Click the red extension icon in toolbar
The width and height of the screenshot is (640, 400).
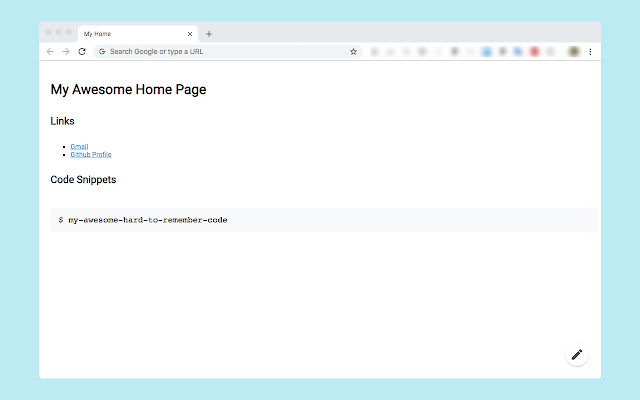point(534,51)
